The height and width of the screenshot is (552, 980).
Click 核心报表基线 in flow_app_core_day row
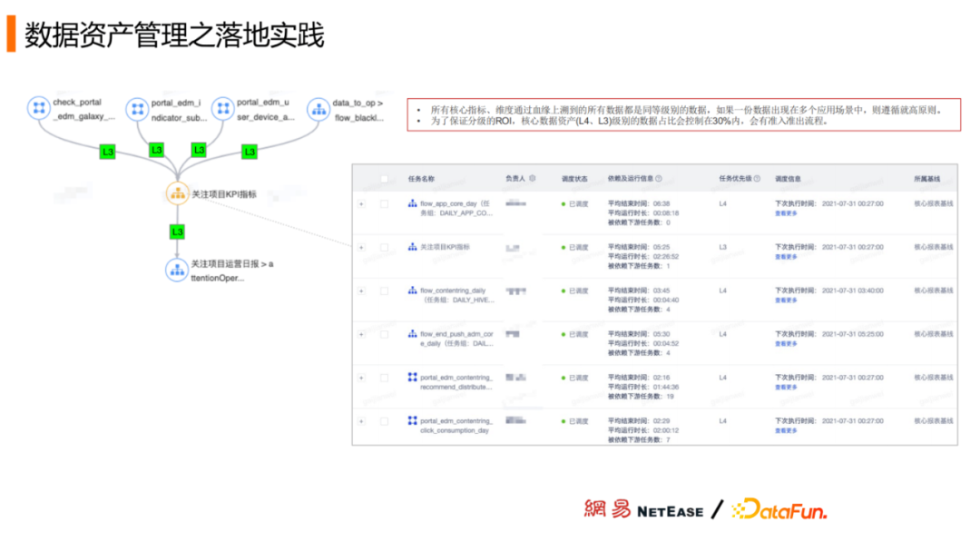tap(934, 203)
